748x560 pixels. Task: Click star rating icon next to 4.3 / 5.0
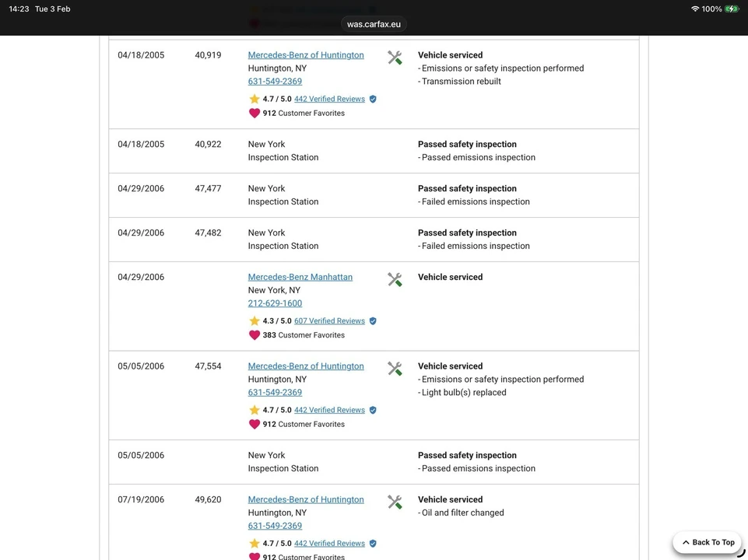pos(255,320)
